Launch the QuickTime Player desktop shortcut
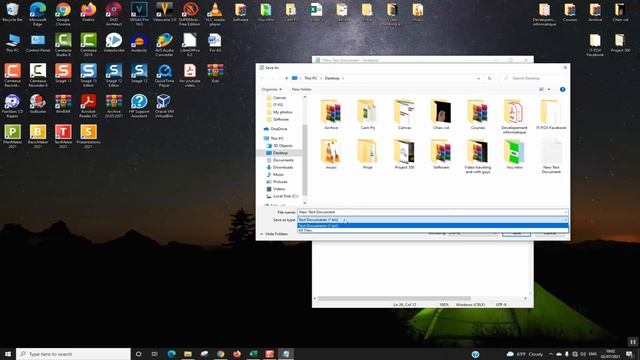Viewport: 640px width, 360px height. coord(164,75)
